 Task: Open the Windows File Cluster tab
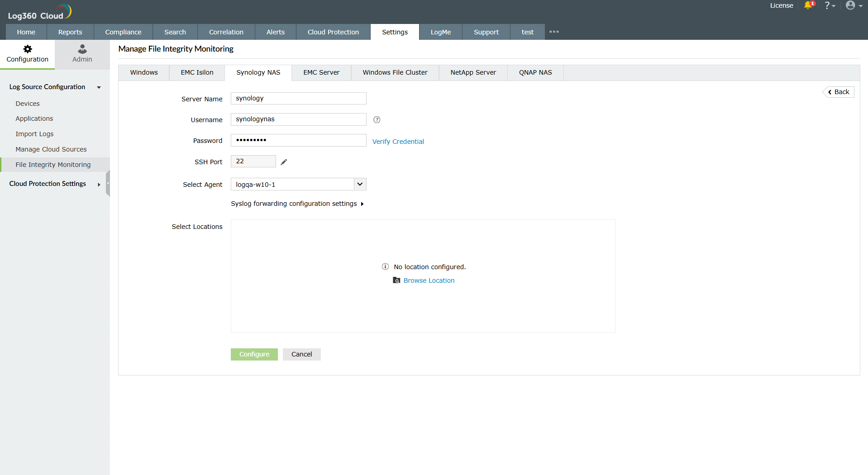pyautogui.click(x=395, y=73)
